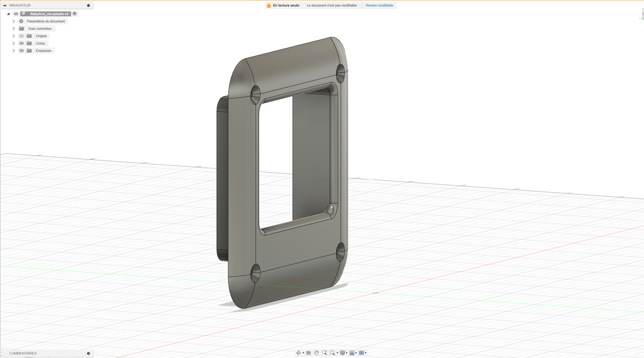The height and width of the screenshot is (358, 644).
Task: Collapse the Navigateur panel with double arrows
Action: coord(5,5)
